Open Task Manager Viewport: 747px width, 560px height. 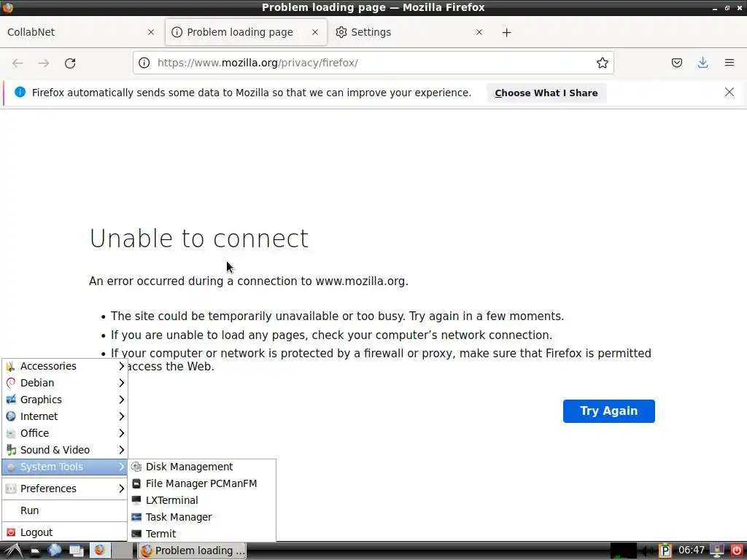(202, 517)
